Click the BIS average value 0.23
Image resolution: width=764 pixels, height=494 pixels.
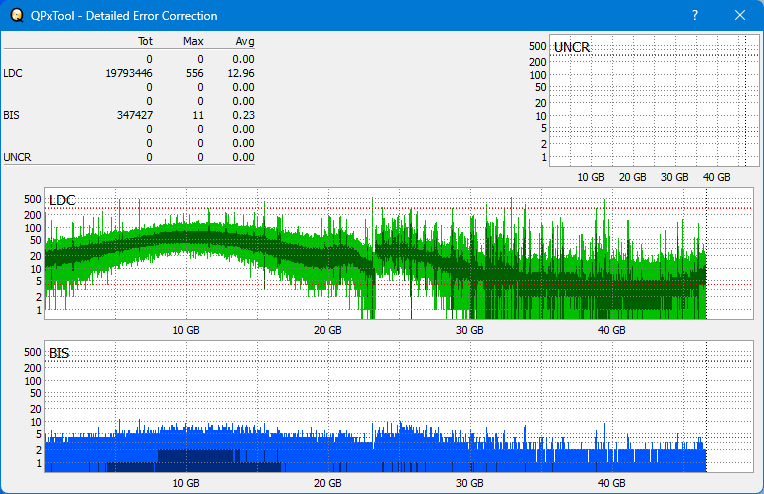pos(244,115)
